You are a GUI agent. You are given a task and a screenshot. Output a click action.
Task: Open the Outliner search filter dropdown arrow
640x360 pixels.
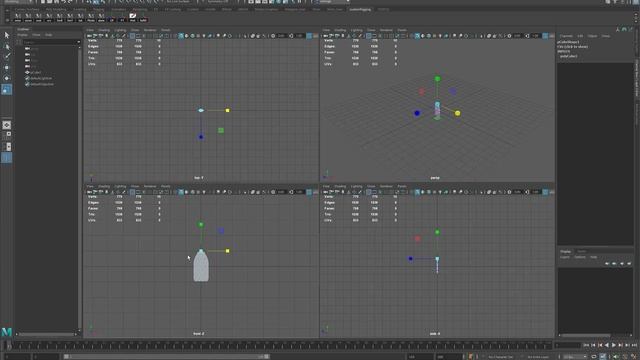78,42
